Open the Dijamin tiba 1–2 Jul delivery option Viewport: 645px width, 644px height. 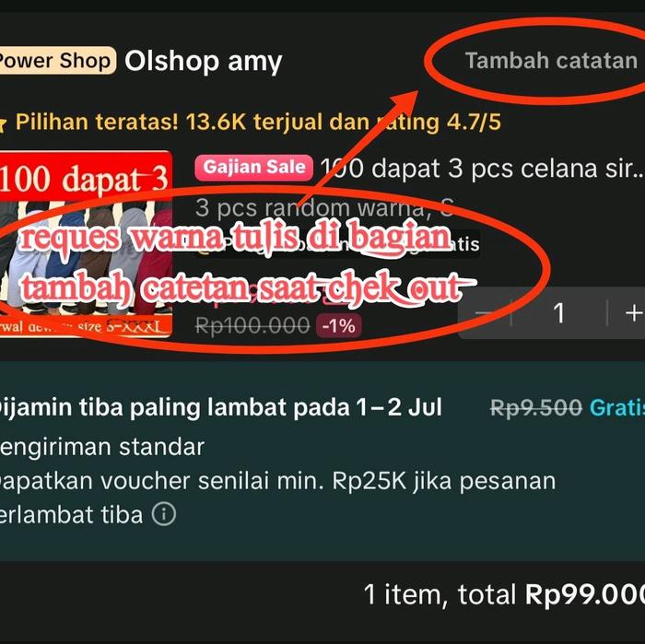[x=220, y=407]
